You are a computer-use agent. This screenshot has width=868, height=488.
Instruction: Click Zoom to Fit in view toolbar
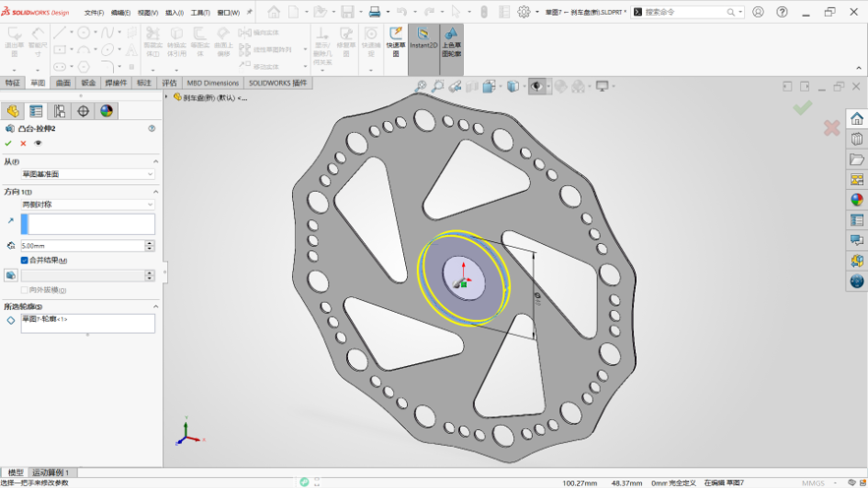pos(421,87)
